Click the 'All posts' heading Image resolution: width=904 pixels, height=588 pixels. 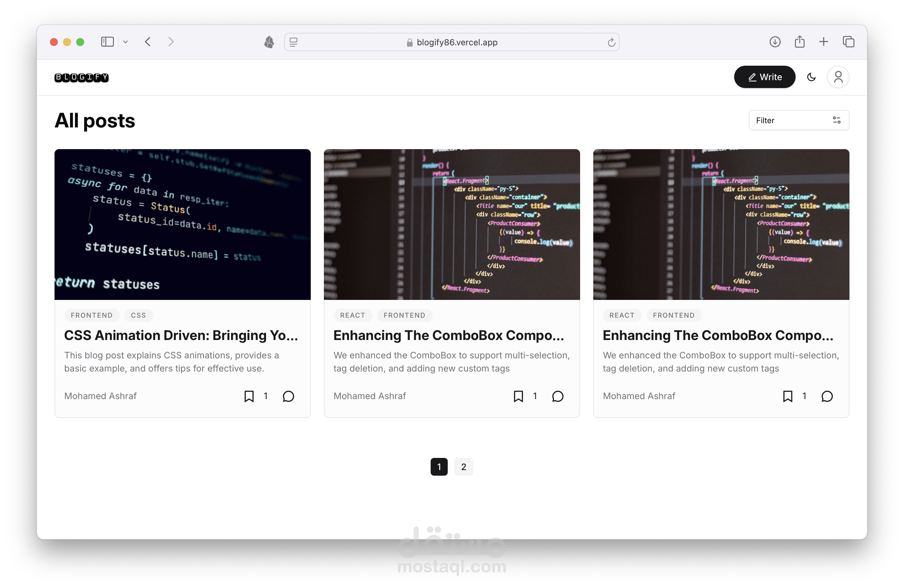click(x=95, y=121)
